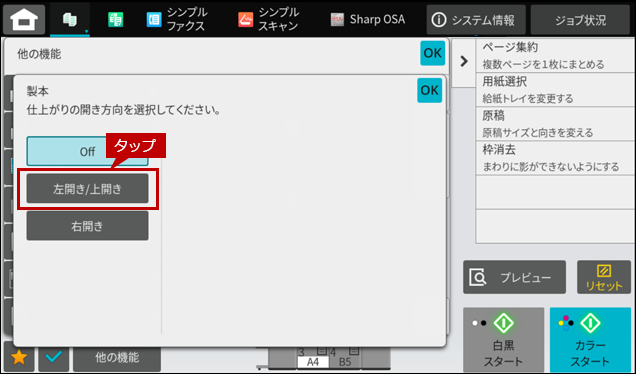Open 原稿 setting

[x=556, y=124]
